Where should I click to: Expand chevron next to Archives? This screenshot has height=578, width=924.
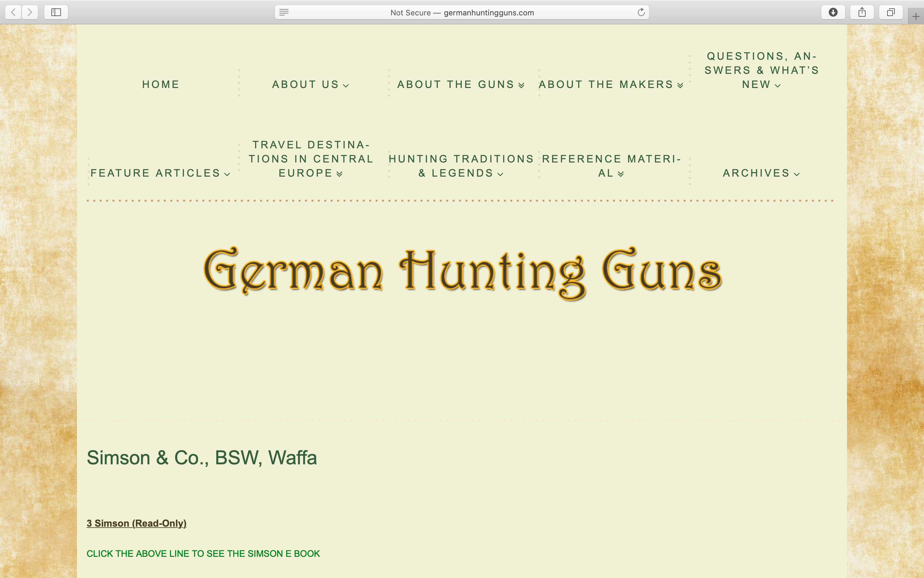(x=797, y=174)
